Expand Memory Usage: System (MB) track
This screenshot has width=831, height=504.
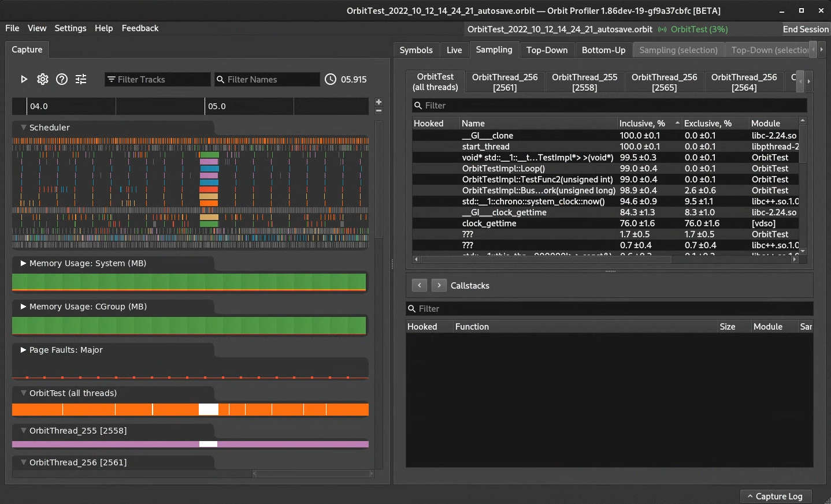coord(24,263)
